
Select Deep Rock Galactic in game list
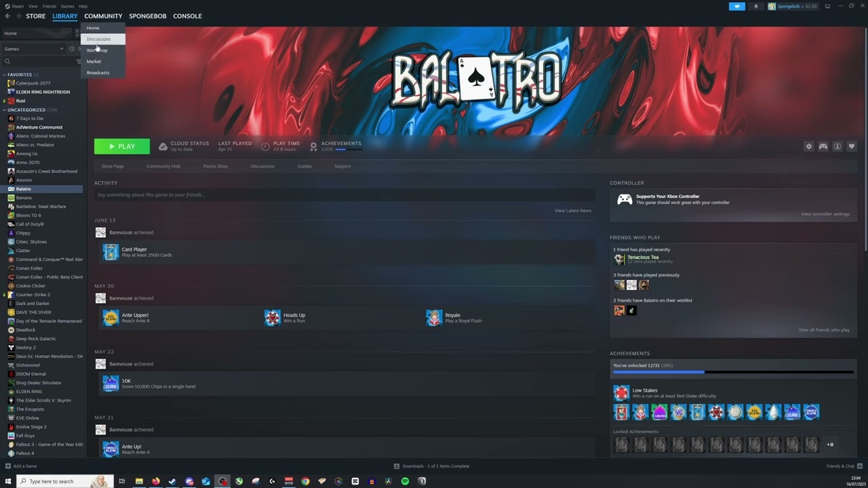coord(36,339)
